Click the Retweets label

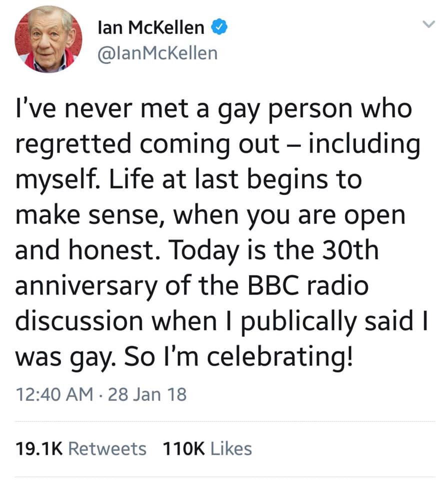click(107, 448)
